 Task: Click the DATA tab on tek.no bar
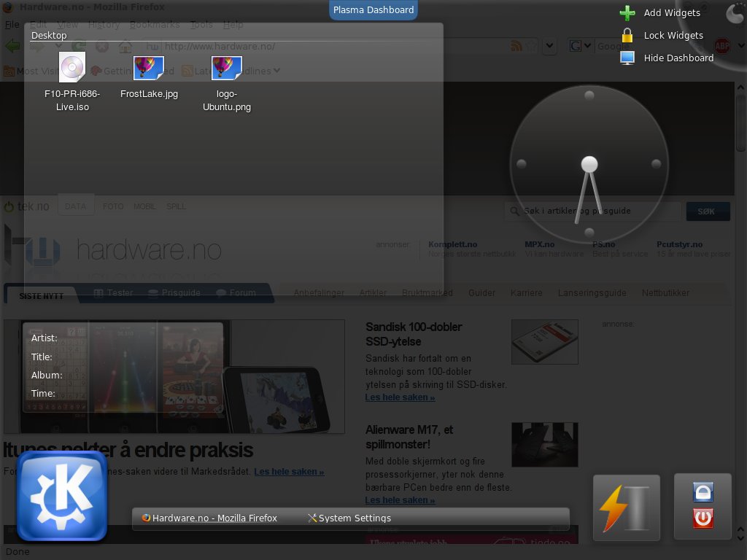[x=76, y=206]
